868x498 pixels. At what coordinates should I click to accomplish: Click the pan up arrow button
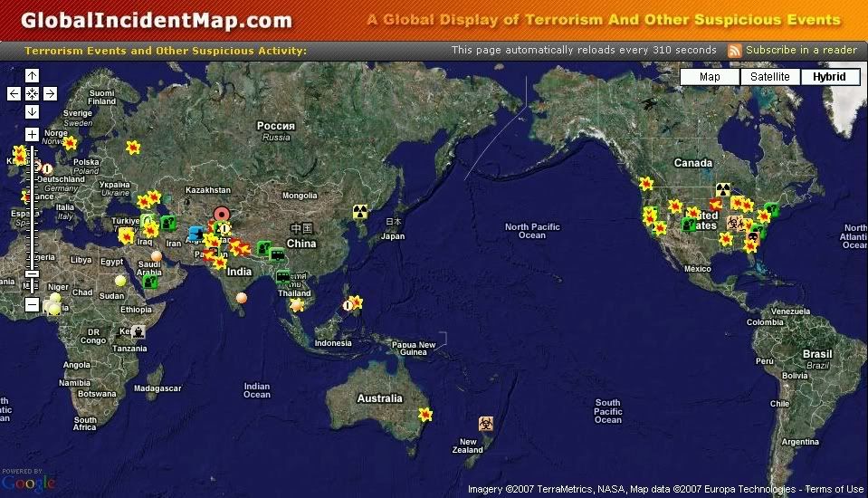(x=32, y=75)
